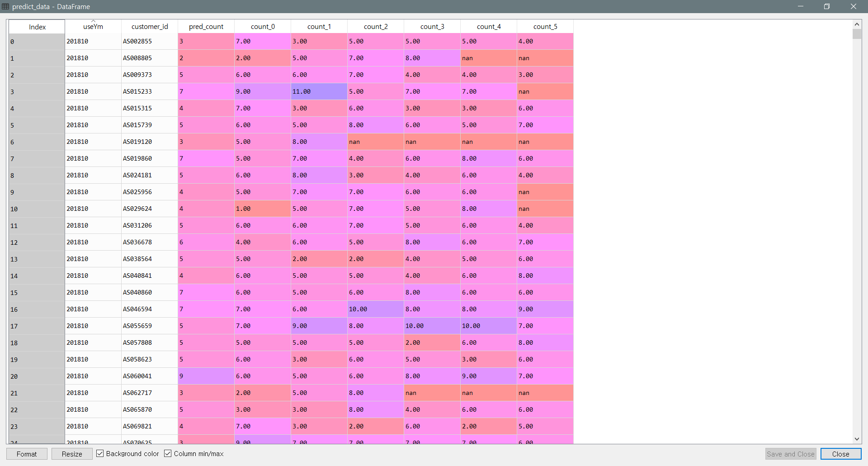
Task: Click the DataFrame window title icon
Action: (x=5, y=6)
